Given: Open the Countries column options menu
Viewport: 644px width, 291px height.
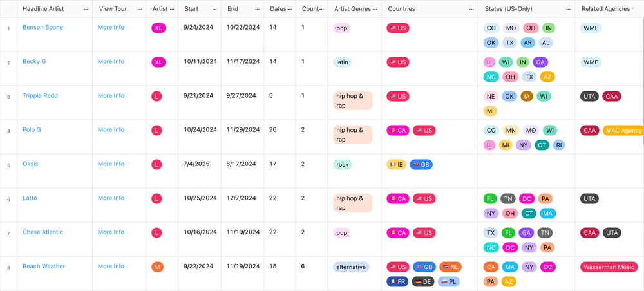Looking at the screenshot, I should [471, 9].
